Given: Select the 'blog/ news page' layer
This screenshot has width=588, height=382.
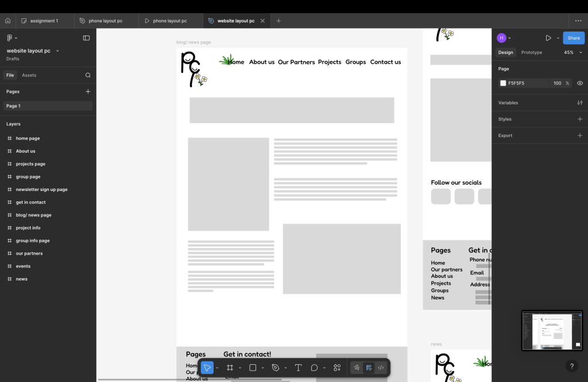Looking at the screenshot, I should coord(33,215).
